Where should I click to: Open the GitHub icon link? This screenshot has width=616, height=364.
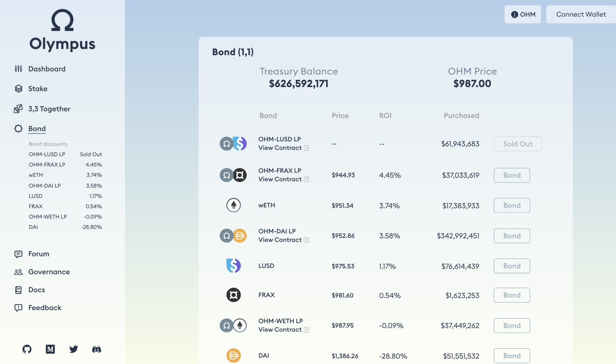[27, 349]
